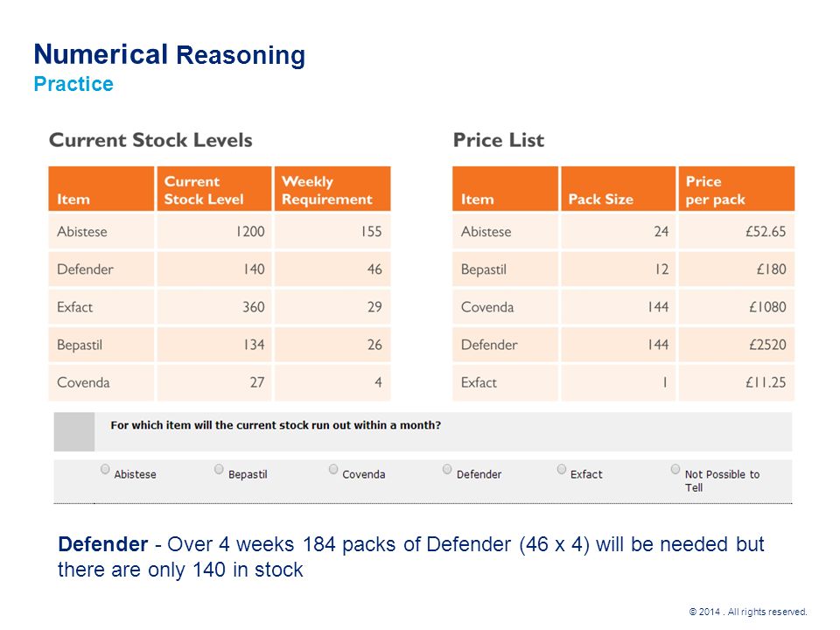Click the Covenda weekly requirement cell
Viewport: 840px width, 630px height.
pos(332,382)
